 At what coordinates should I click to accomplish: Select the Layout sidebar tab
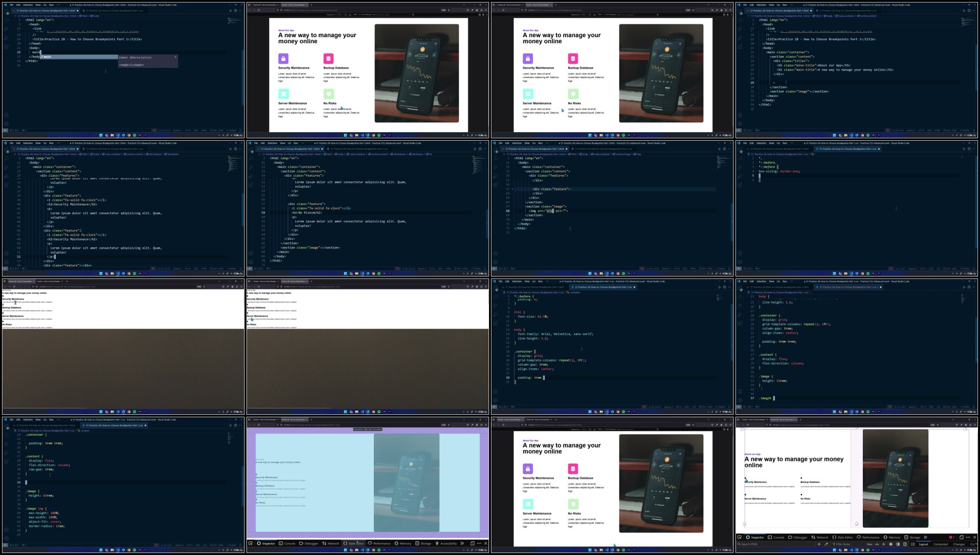pyautogui.click(x=923, y=544)
